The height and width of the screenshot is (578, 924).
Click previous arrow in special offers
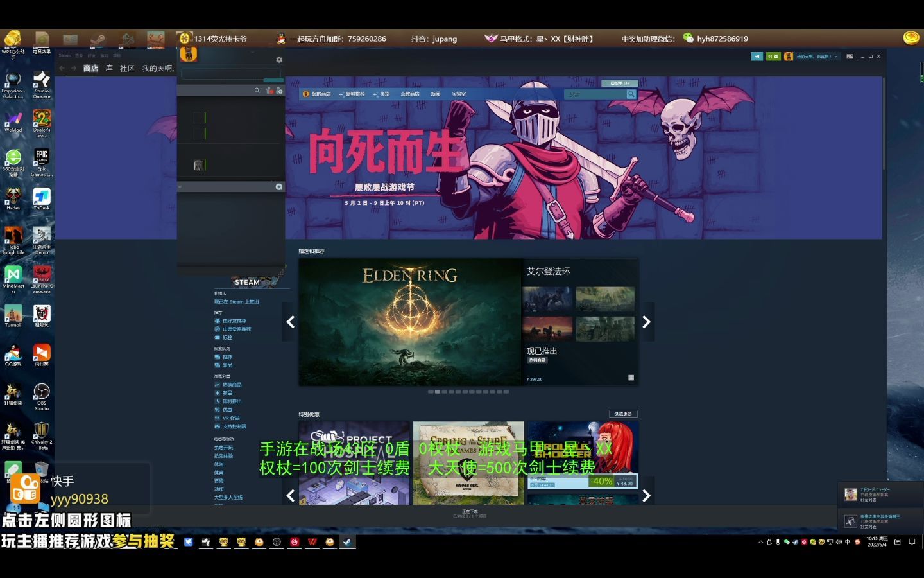tap(291, 495)
